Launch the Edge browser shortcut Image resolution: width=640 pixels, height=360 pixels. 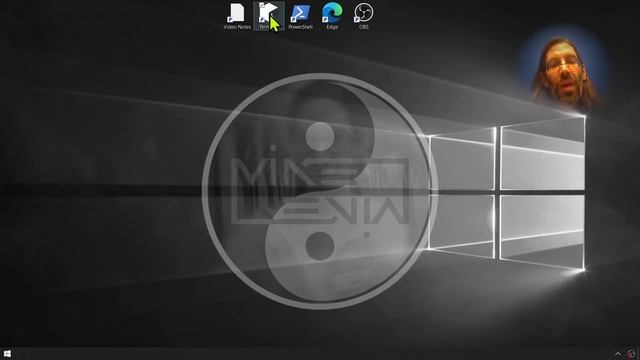332,16
